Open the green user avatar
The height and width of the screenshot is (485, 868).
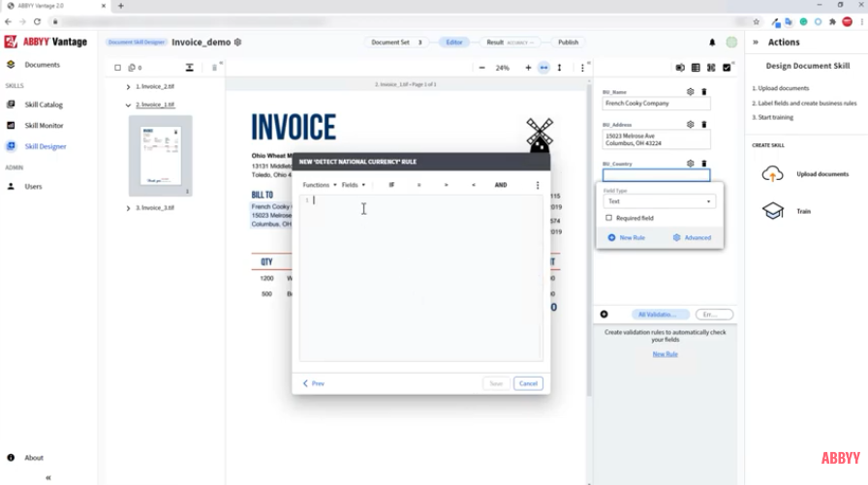point(731,42)
